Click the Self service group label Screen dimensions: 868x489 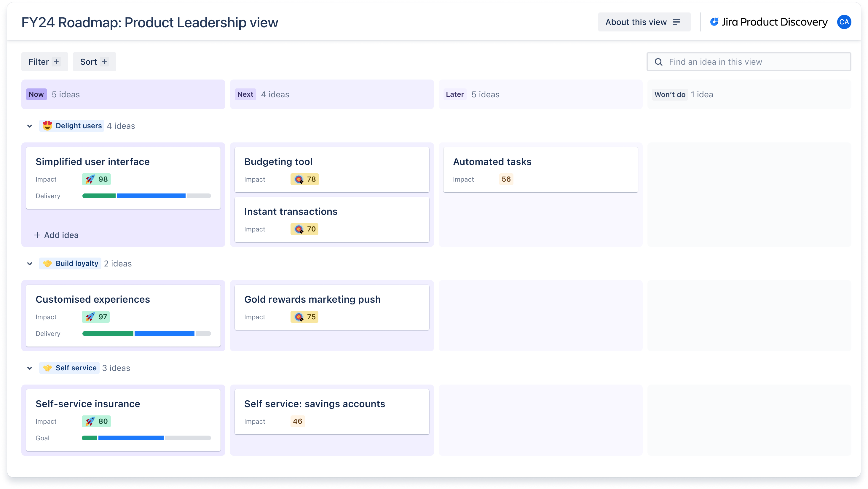click(69, 368)
